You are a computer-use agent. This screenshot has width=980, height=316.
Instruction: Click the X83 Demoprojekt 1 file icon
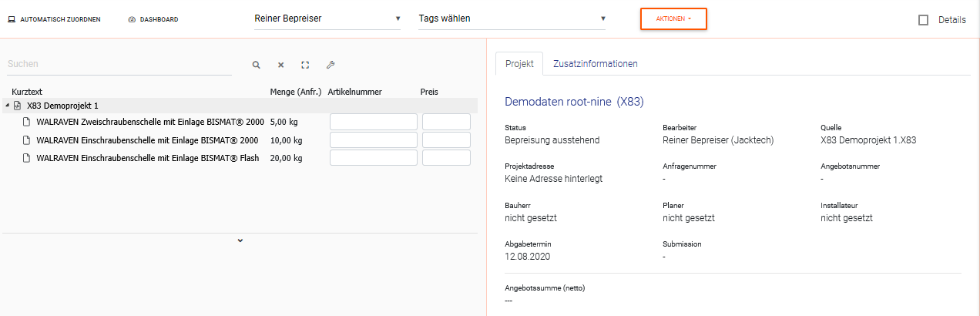click(x=17, y=106)
